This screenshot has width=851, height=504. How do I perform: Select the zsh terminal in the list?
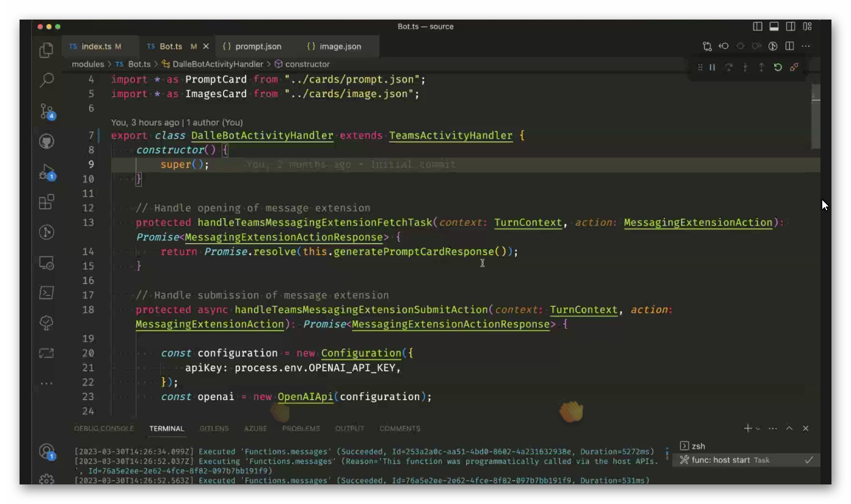pyautogui.click(x=698, y=446)
